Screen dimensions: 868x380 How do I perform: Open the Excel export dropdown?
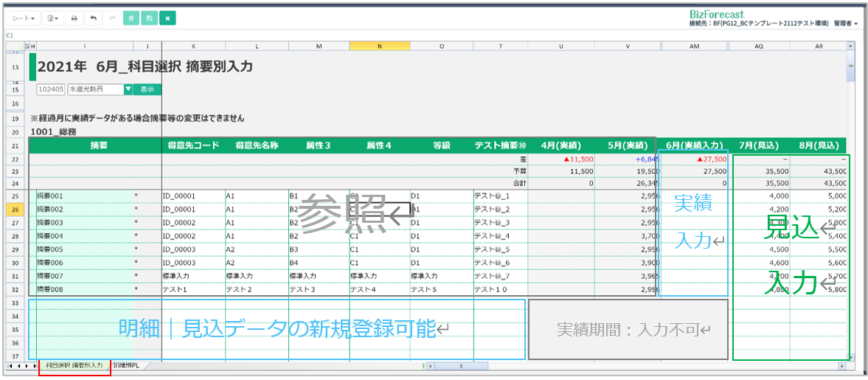click(52, 18)
